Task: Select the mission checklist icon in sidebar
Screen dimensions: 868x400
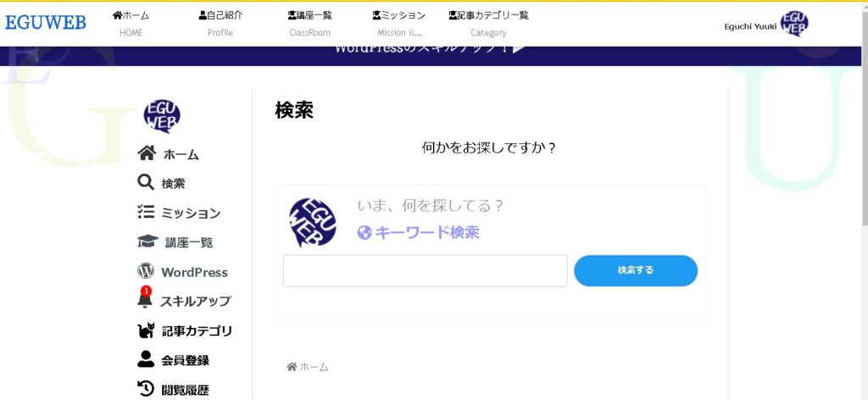Action: 146,213
